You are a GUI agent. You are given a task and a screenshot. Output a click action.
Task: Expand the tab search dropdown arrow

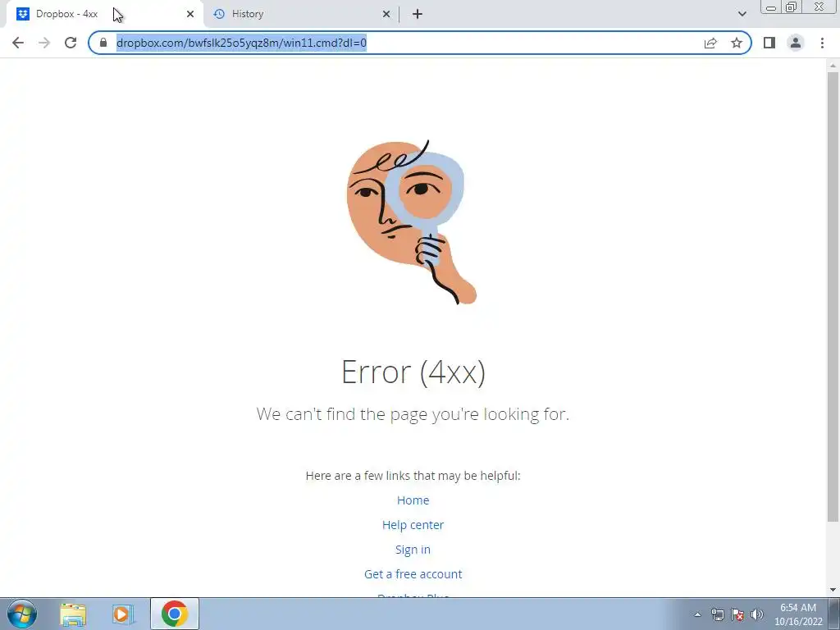coord(742,14)
